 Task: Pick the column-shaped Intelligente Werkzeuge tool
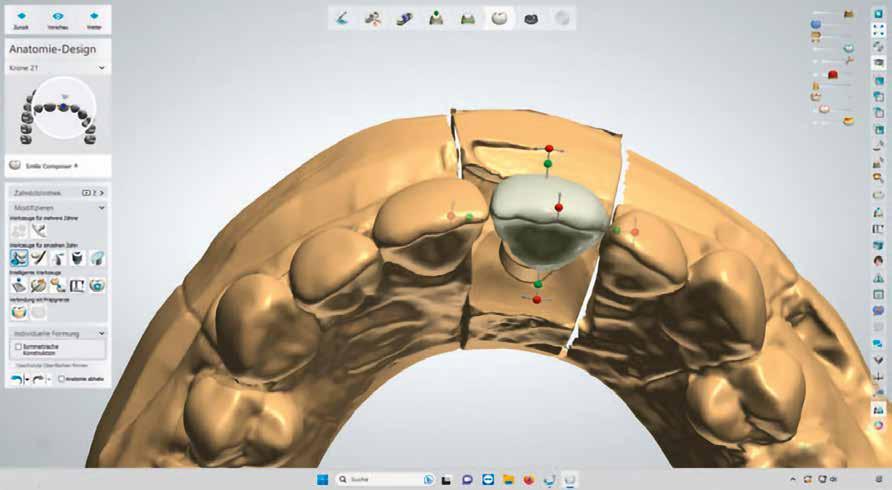coord(77,285)
